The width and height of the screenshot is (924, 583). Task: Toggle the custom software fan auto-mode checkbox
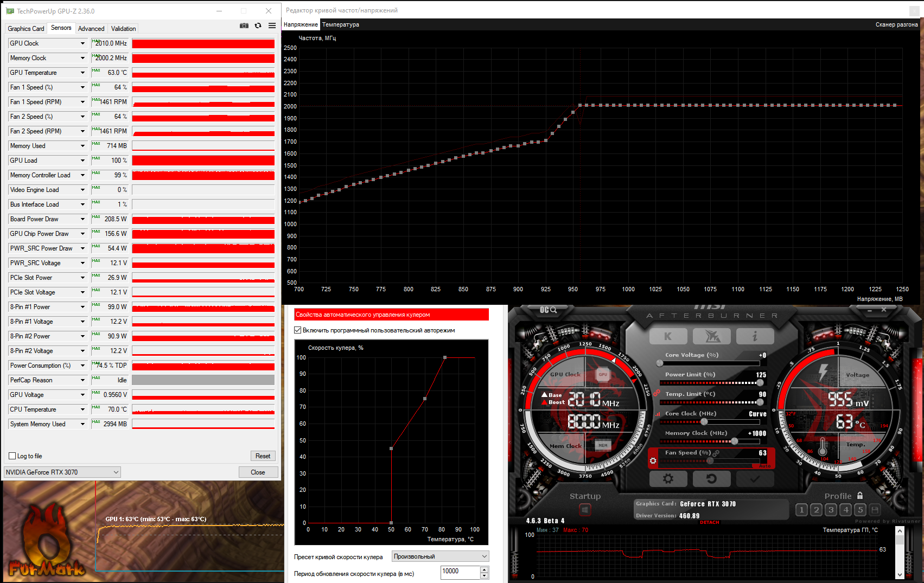tap(297, 330)
